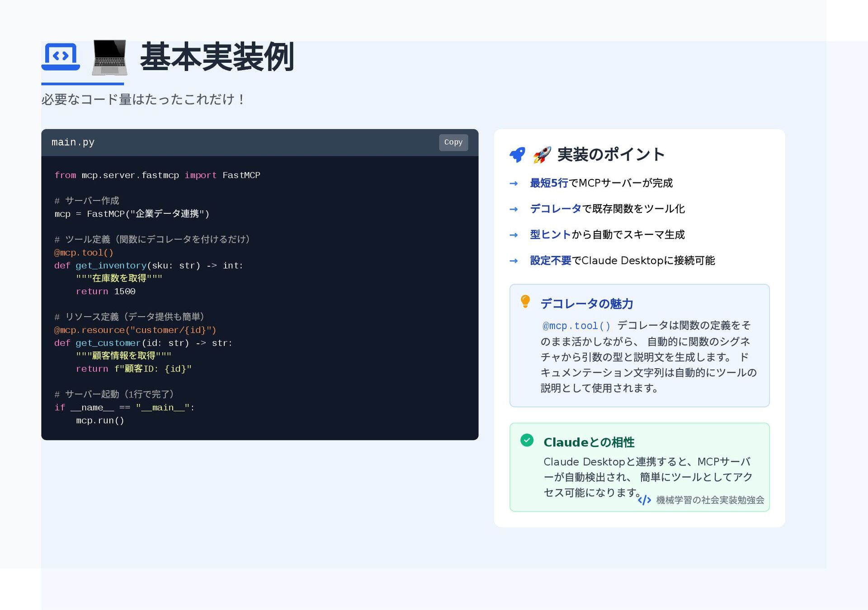Click the comment # リソース定義 in code
The image size is (868, 610).
coord(129,317)
